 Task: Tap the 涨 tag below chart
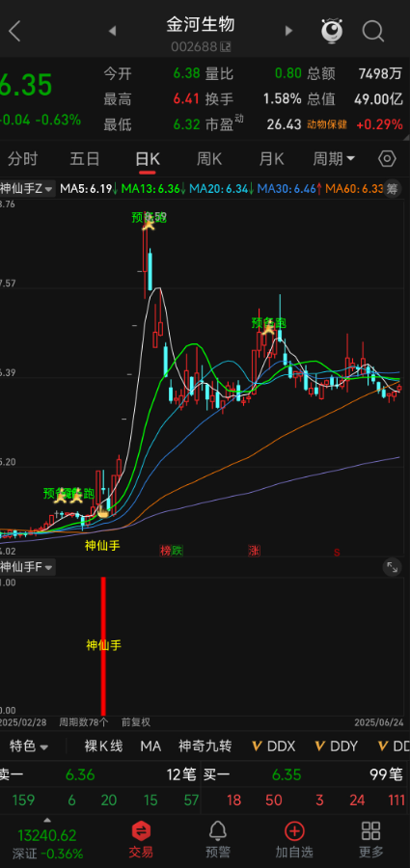[x=254, y=551]
